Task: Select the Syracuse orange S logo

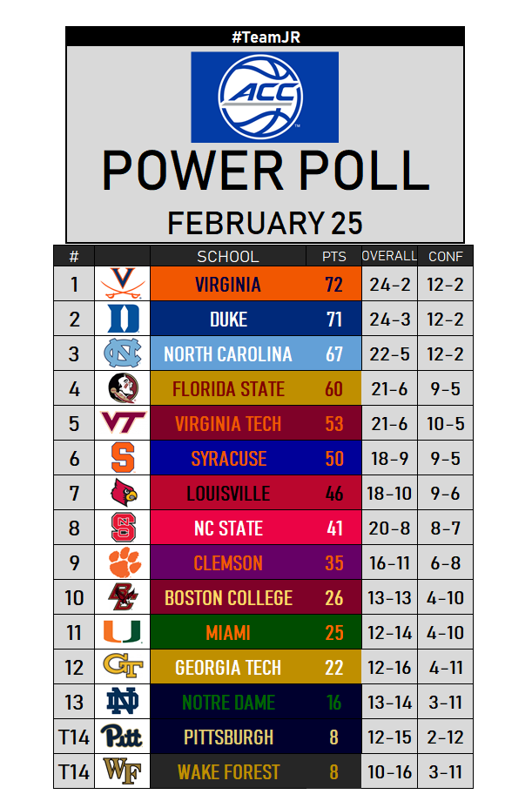Action: point(122,458)
